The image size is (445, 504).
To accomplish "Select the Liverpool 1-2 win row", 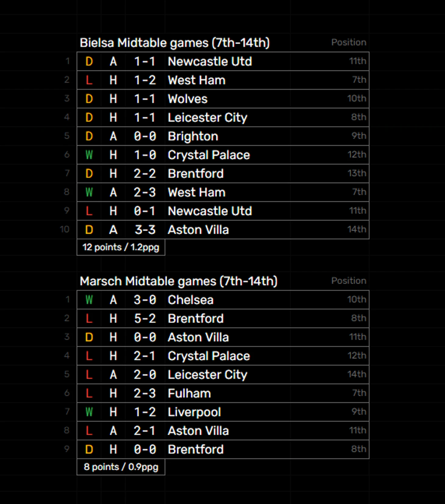I will pyautogui.click(x=223, y=412).
